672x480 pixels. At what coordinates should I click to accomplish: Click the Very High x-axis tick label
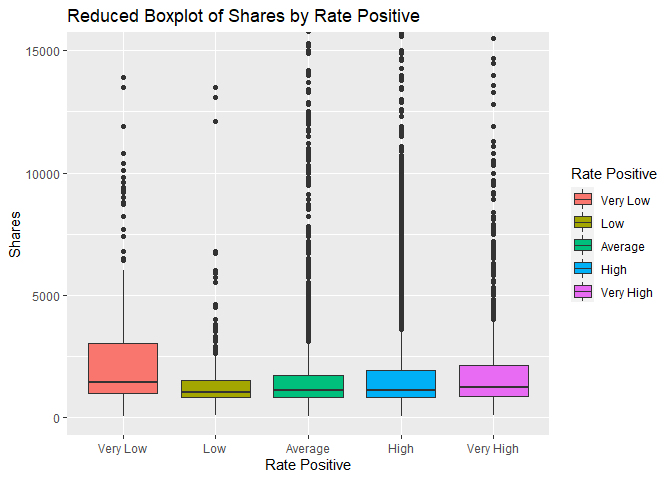pyautogui.click(x=493, y=448)
